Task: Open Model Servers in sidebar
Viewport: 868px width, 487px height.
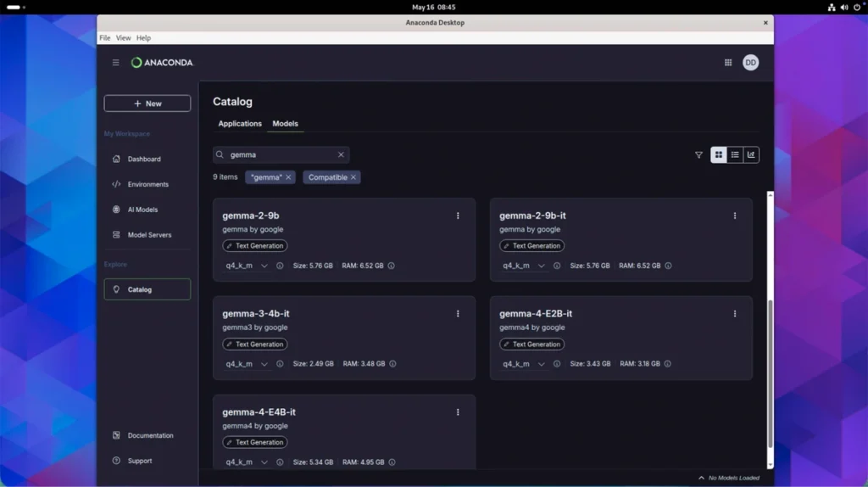Action: pyautogui.click(x=147, y=235)
